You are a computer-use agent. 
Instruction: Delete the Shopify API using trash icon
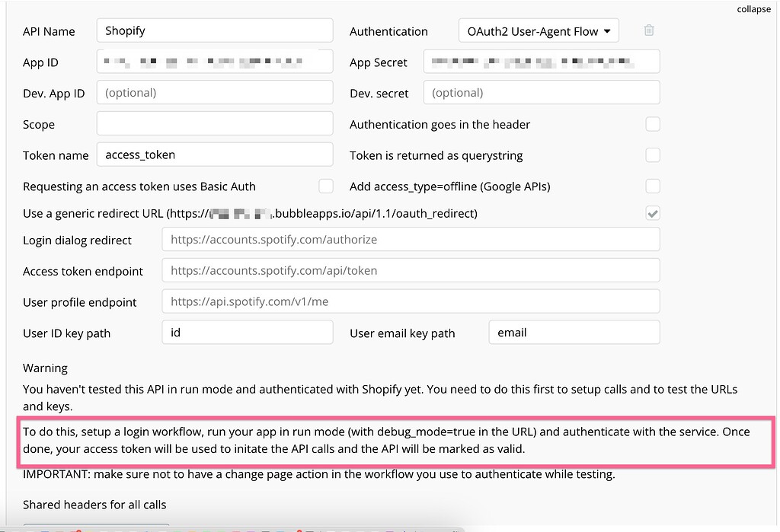(649, 30)
